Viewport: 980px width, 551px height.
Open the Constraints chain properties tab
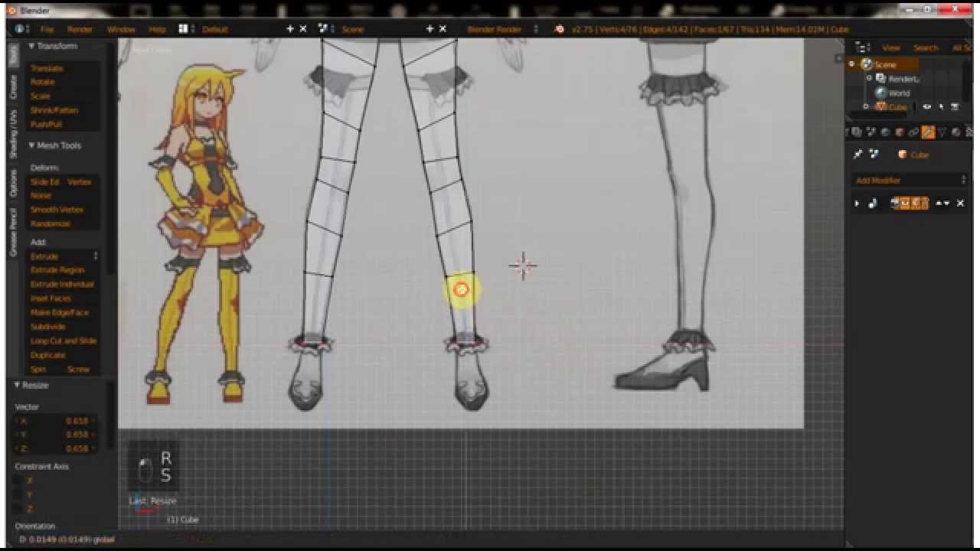(913, 132)
